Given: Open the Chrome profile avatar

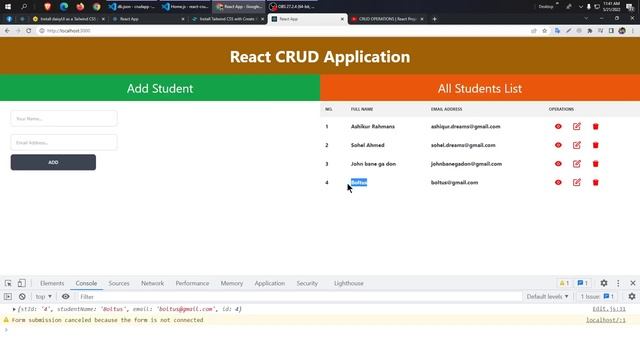Looking at the screenshot, I should pyautogui.click(x=622, y=31).
